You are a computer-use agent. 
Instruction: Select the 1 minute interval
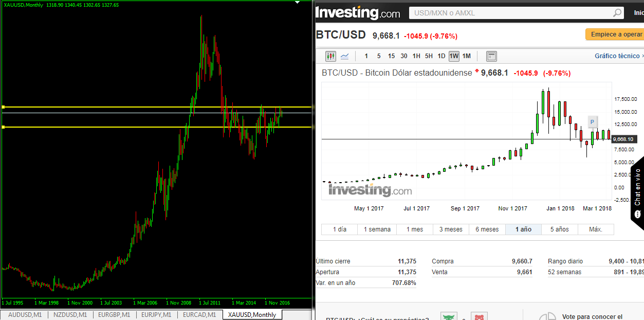(366, 56)
